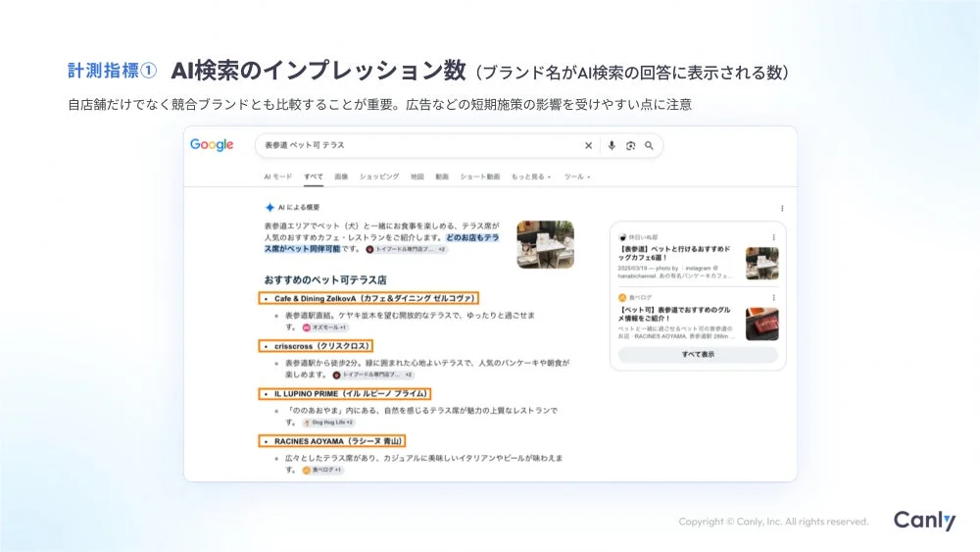Click the Canly logo
The height and width of the screenshot is (552, 980).
tap(924, 520)
